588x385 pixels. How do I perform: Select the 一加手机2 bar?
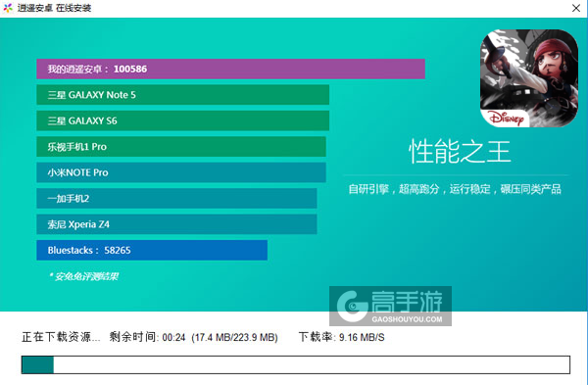tap(176, 198)
